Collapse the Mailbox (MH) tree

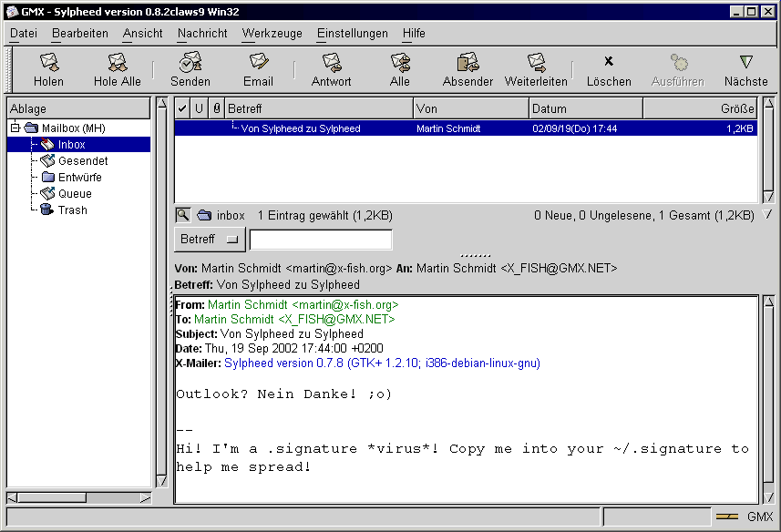pos(15,128)
